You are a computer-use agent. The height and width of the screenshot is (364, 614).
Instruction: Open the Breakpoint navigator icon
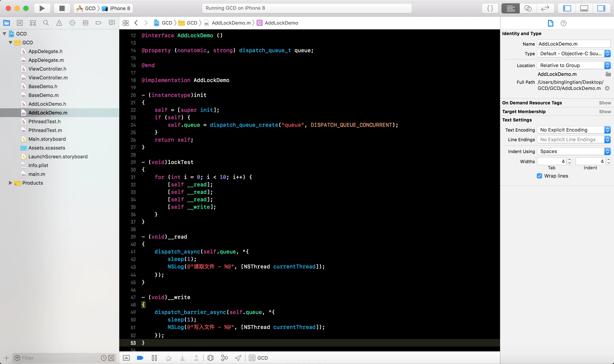tap(98, 23)
